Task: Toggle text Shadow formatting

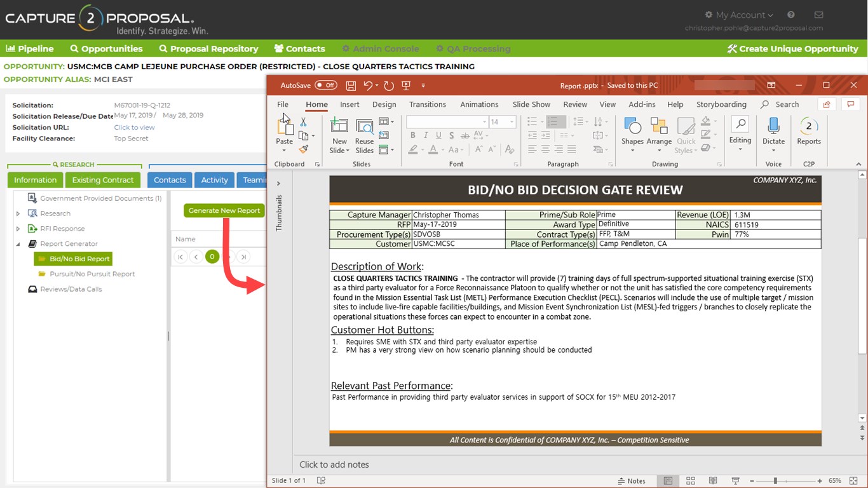Action: [x=452, y=135]
